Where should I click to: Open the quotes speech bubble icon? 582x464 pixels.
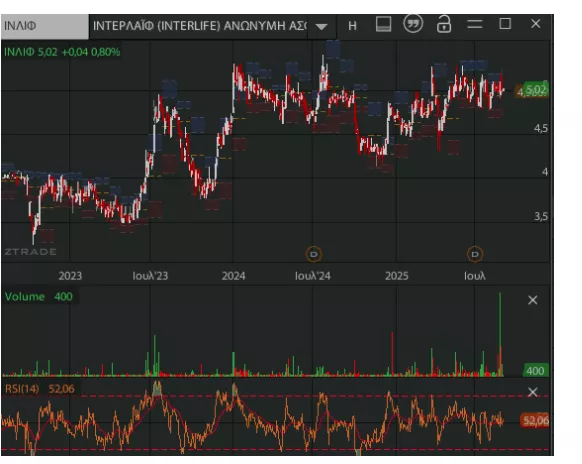tap(413, 24)
